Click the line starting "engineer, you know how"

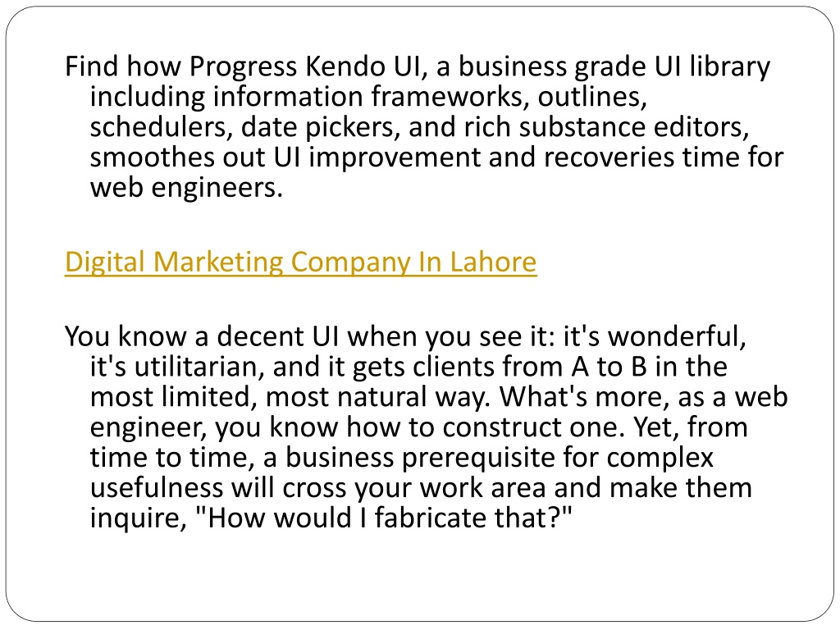418,427
